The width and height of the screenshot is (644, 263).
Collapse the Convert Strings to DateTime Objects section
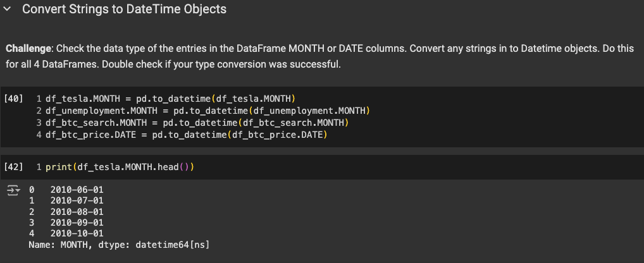tap(8, 10)
